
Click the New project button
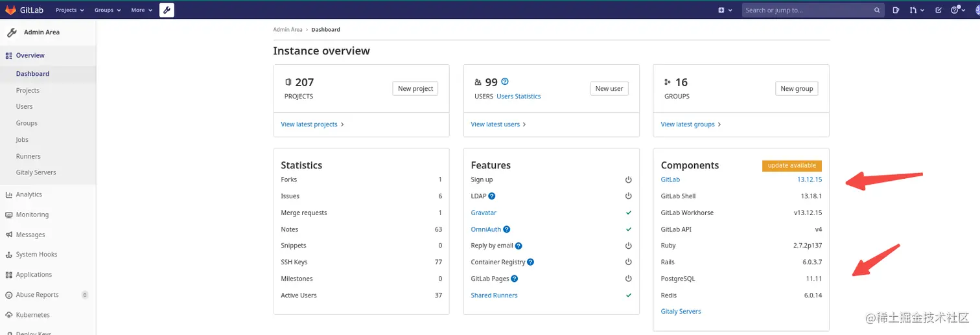tap(415, 89)
